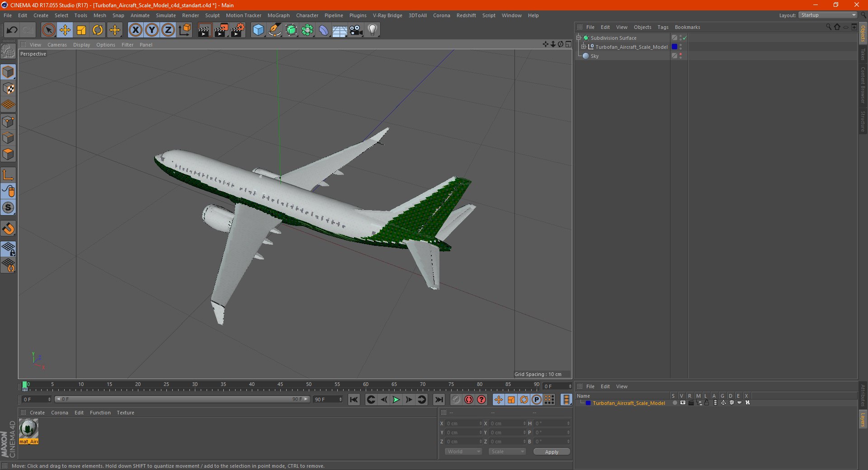The height and width of the screenshot is (470, 868).
Task: Switch to Polygons mode
Action: (x=8, y=154)
